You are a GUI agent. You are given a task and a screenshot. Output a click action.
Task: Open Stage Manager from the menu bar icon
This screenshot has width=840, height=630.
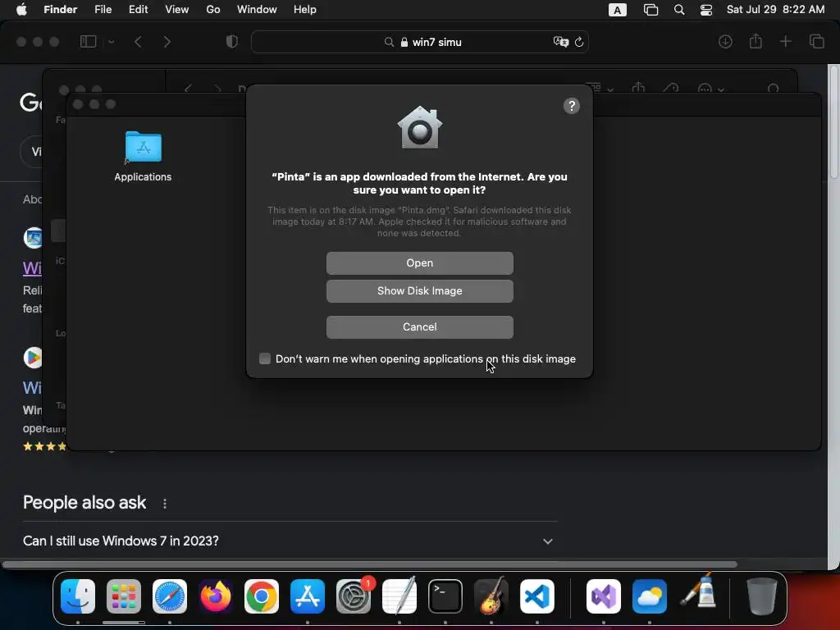[x=651, y=10]
